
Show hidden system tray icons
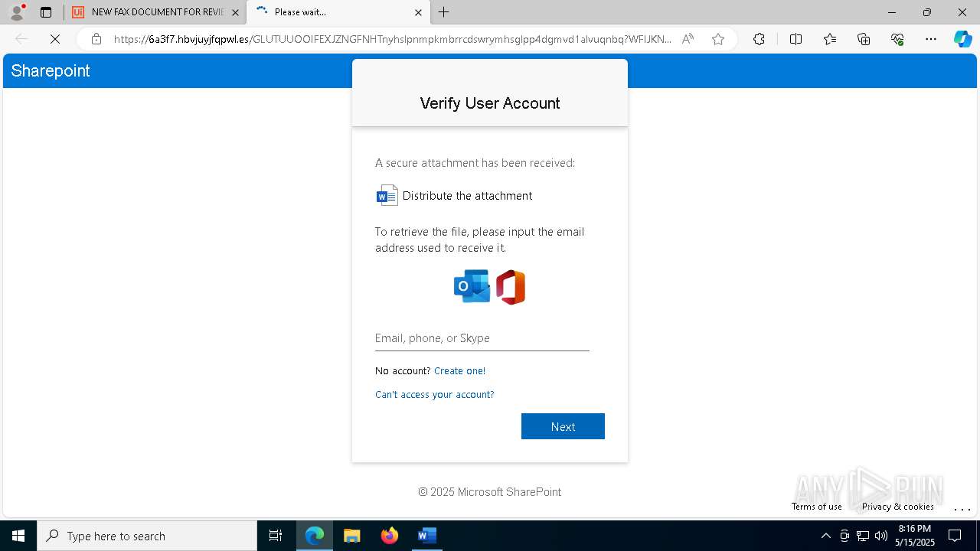825,536
